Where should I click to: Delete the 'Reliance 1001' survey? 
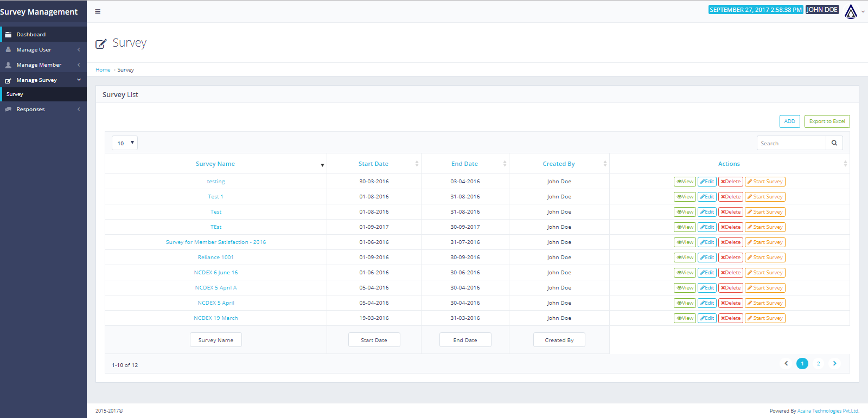click(x=730, y=258)
